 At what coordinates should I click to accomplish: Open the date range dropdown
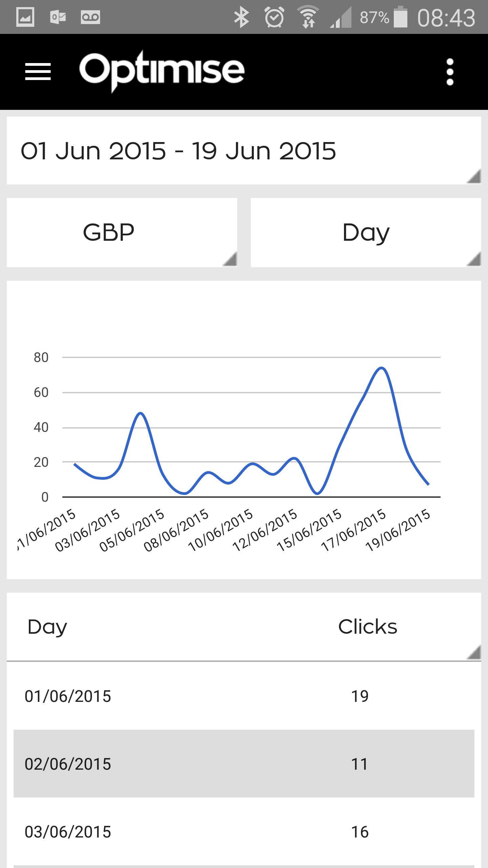click(244, 151)
